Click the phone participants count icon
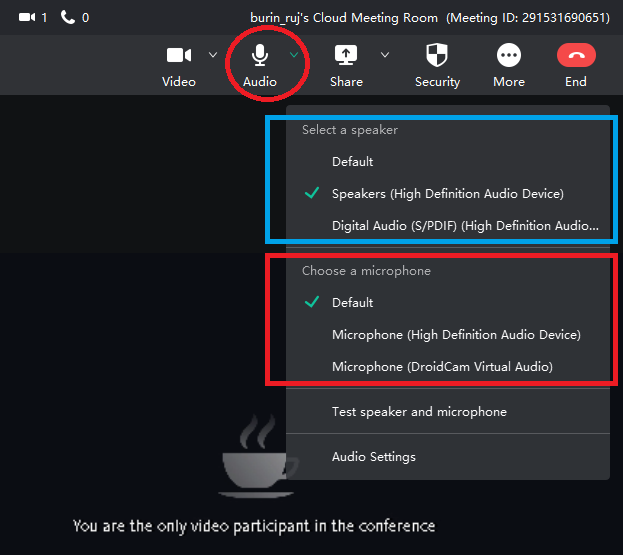This screenshot has width=623, height=555. coord(68,17)
